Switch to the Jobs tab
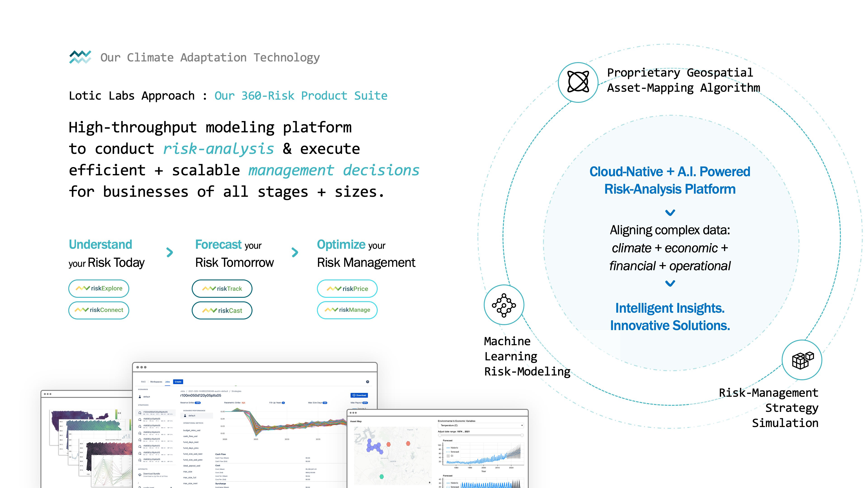This screenshot has height=488, width=868. click(167, 382)
